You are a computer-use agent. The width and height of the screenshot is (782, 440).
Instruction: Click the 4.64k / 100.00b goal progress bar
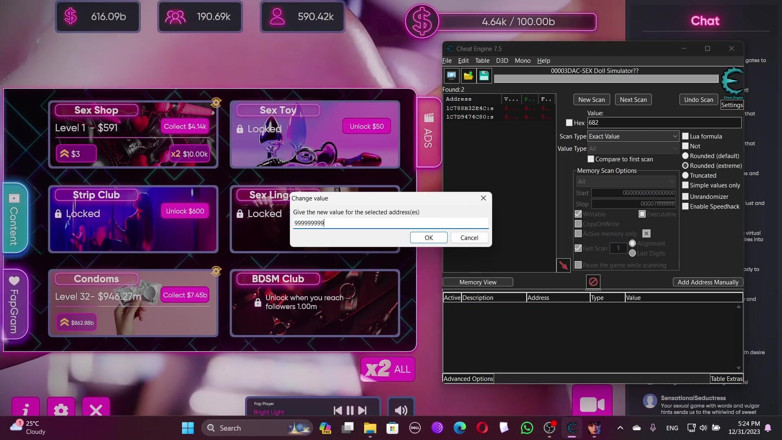pos(518,21)
